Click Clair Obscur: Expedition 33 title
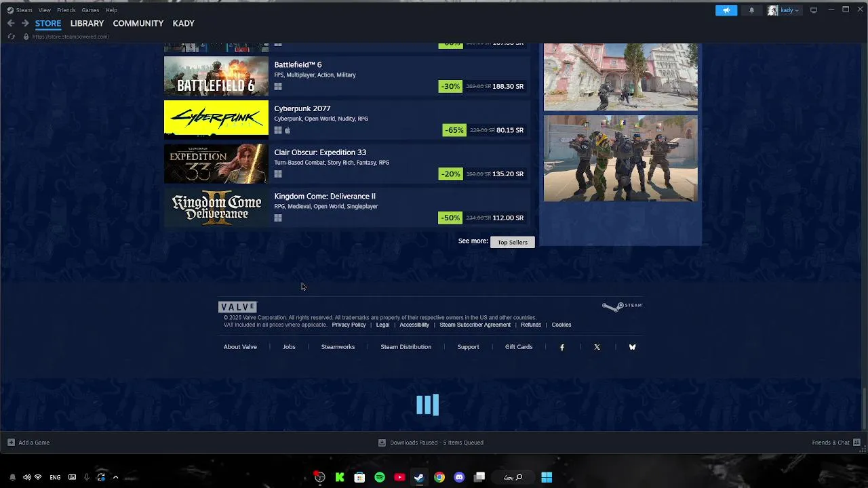The image size is (868, 488). (320, 152)
